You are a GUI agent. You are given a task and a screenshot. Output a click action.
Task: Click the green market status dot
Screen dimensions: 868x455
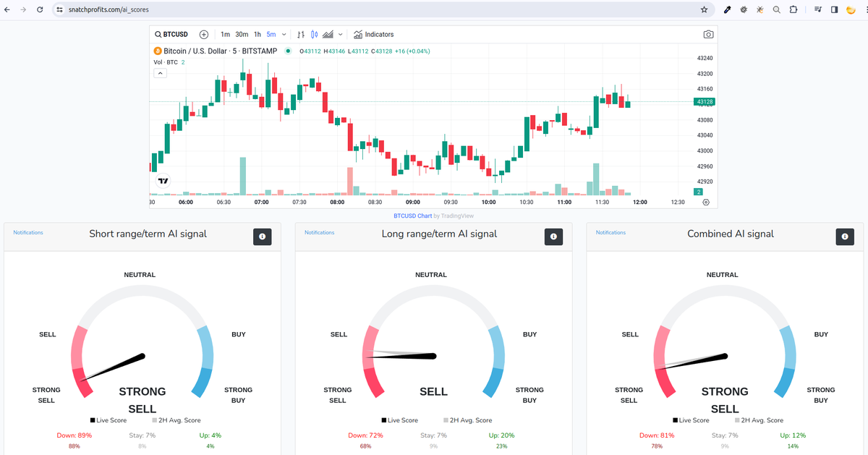point(288,51)
